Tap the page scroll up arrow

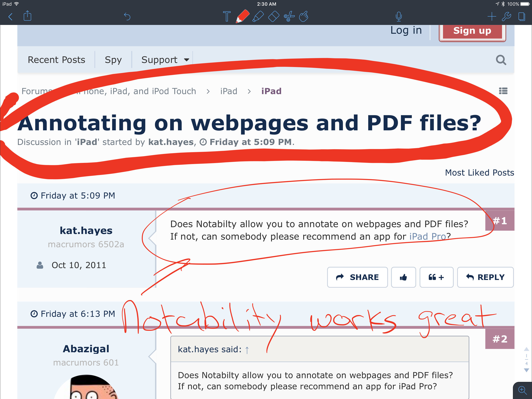point(526,349)
